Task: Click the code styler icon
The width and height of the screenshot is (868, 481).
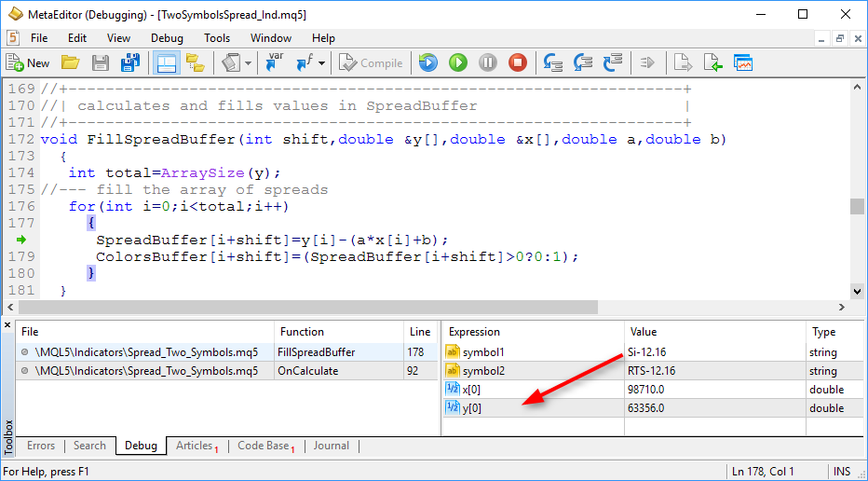Action: pyautogui.click(x=231, y=63)
